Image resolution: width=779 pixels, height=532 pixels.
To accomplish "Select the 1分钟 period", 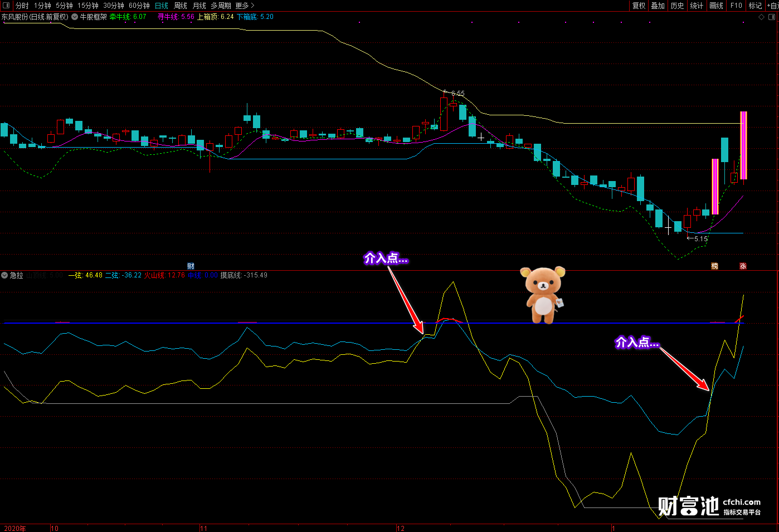I will 43,6.
